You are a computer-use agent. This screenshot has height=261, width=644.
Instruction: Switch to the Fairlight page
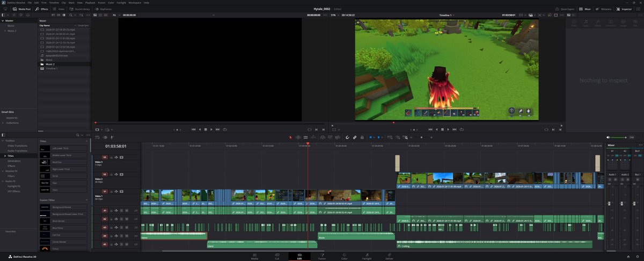pyautogui.click(x=367, y=256)
